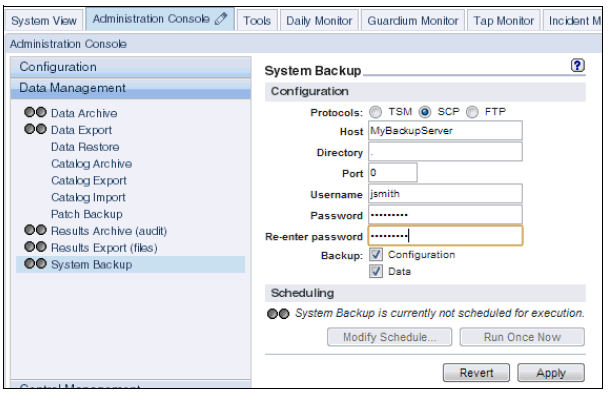The height and width of the screenshot is (394, 608).
Task: Toggle the Data backup checkbox
Action: [376, 271]
